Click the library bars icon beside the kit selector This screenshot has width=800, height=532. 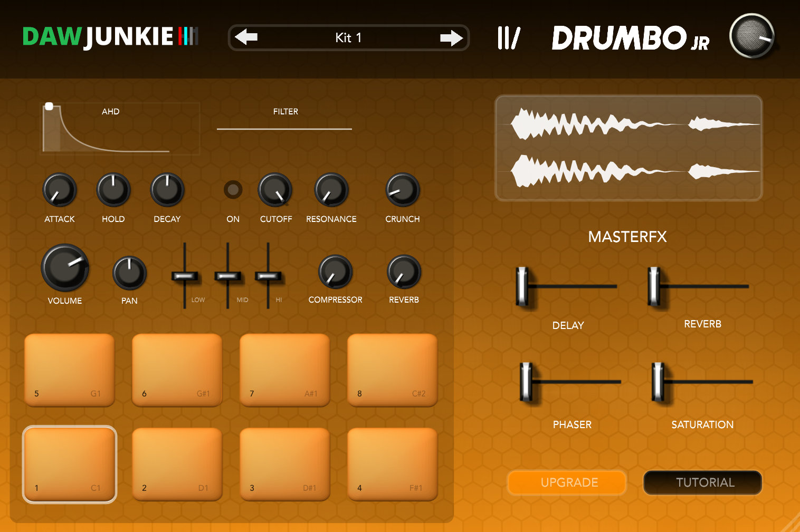pyautogui.click(x=509, y=38)
